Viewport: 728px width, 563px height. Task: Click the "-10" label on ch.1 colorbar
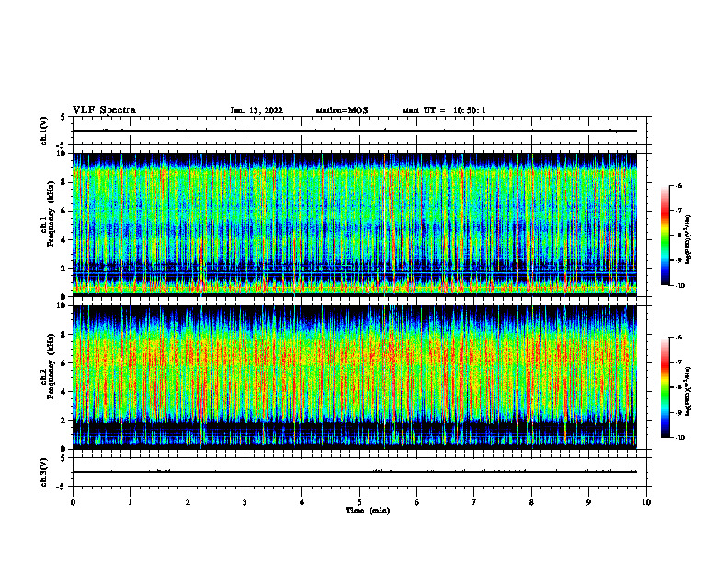point(679,286)
